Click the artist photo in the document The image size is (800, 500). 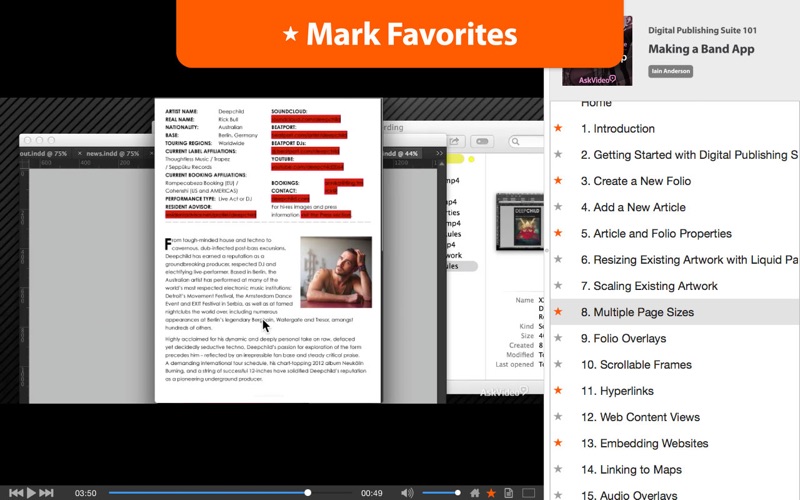click(x=336, y=272)
